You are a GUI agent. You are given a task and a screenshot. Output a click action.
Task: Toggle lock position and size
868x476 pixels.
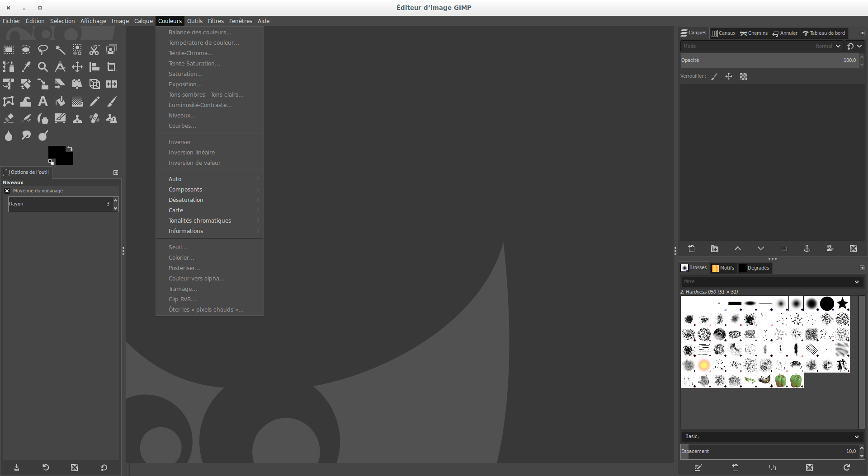[x=729, y=76]
